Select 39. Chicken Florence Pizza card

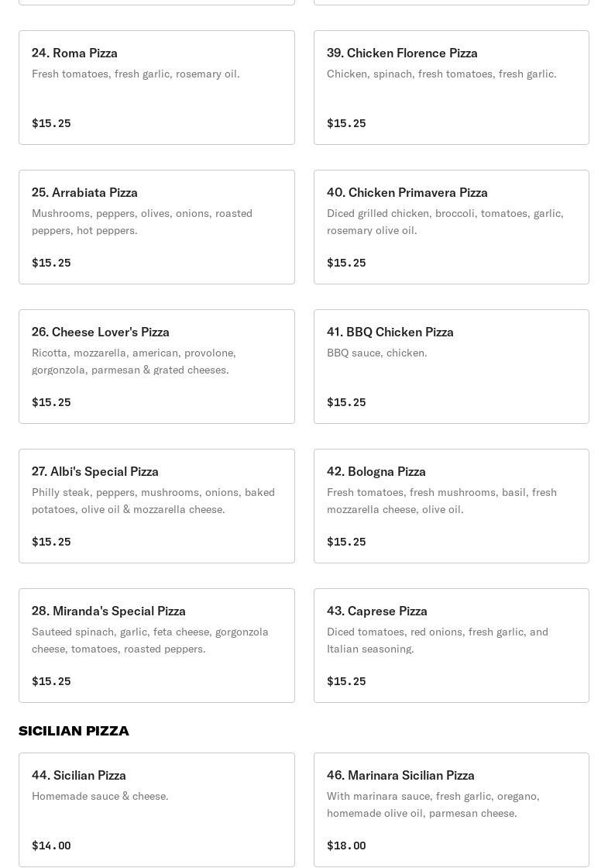pos(451,88)
